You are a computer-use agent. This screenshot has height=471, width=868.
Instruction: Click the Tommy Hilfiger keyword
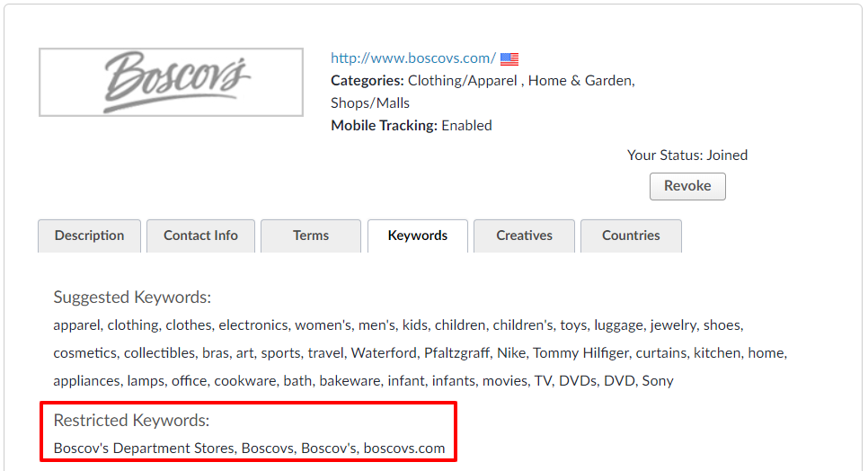coord(580,353)
